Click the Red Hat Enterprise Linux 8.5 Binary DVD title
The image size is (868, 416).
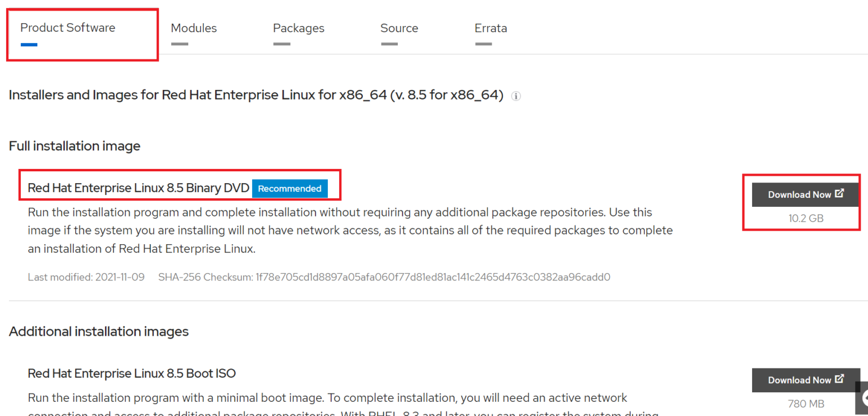[138, 188]
